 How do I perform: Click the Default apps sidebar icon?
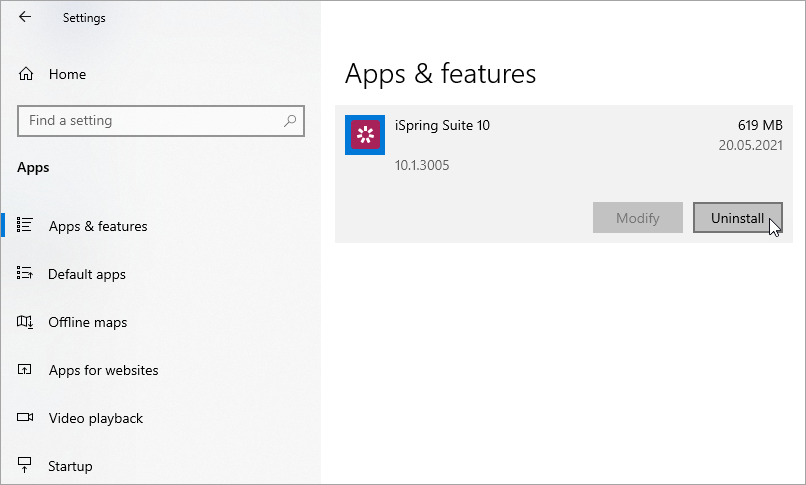click(26, 274)
